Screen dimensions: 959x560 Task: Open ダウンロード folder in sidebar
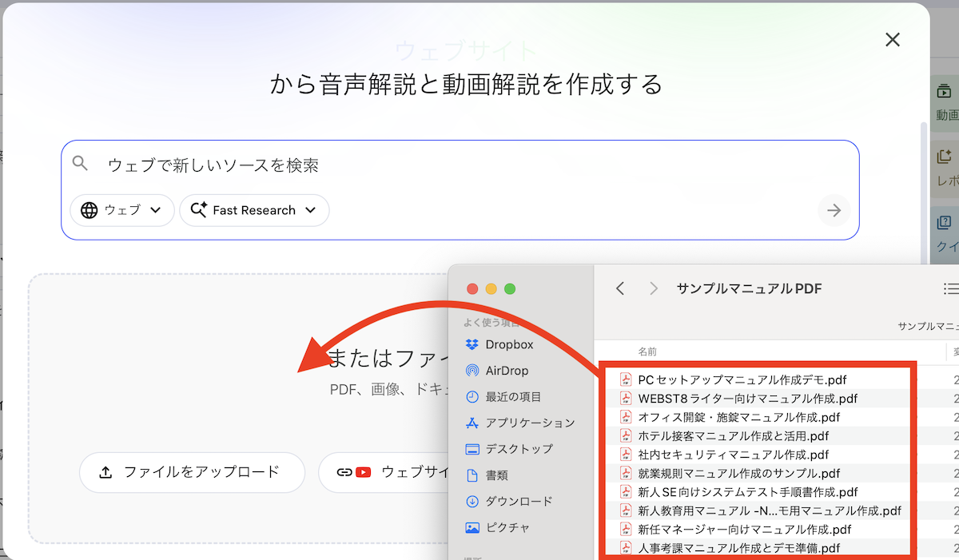(518, 502)
